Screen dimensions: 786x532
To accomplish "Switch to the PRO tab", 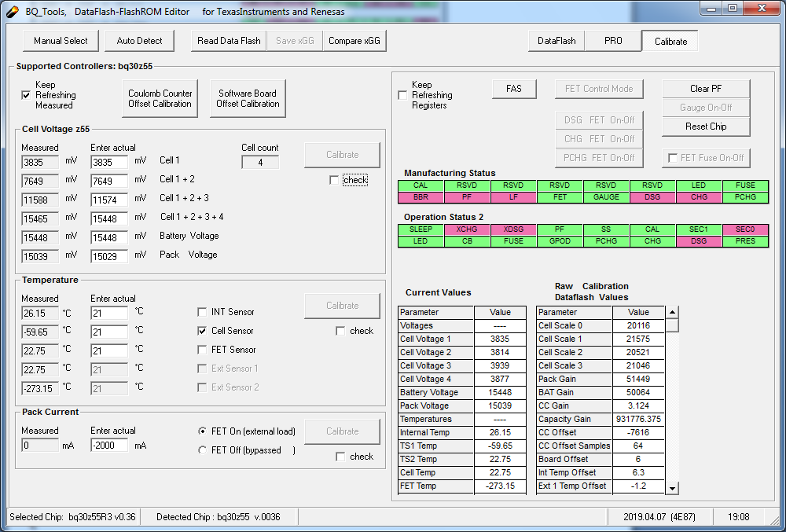I will 613,41.
